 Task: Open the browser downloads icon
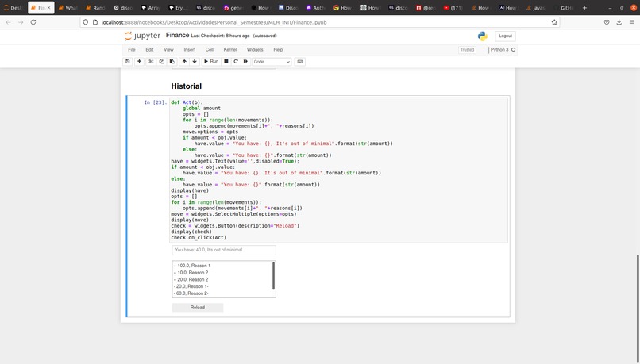click(x=619, y=22)
